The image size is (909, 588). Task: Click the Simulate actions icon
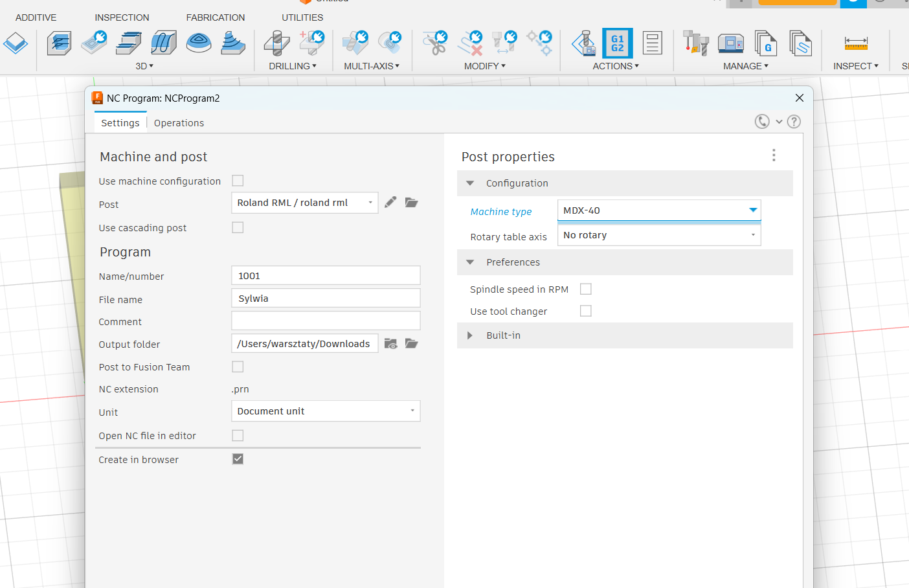(x=583, y=43)
